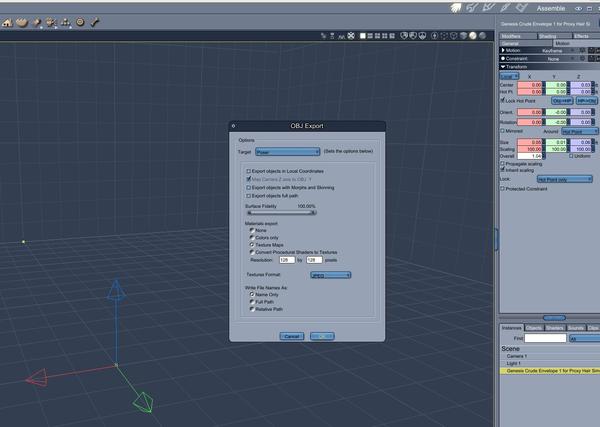Toggle Propagate scaling checkbox
This screenshot has height=427, width=600.
point(503,163)
